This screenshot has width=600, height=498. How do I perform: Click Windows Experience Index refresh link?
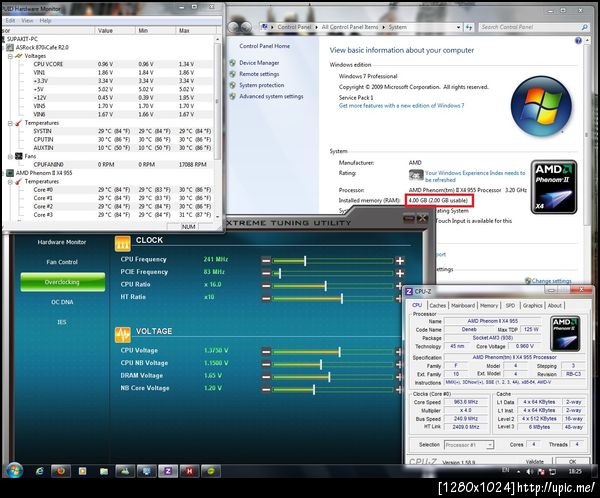475,176
